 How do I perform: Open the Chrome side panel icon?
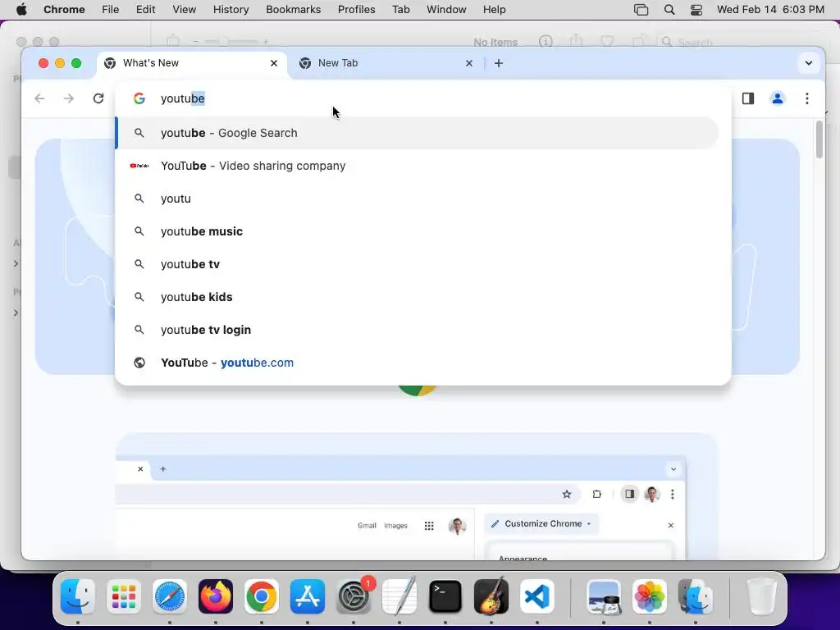748,98
